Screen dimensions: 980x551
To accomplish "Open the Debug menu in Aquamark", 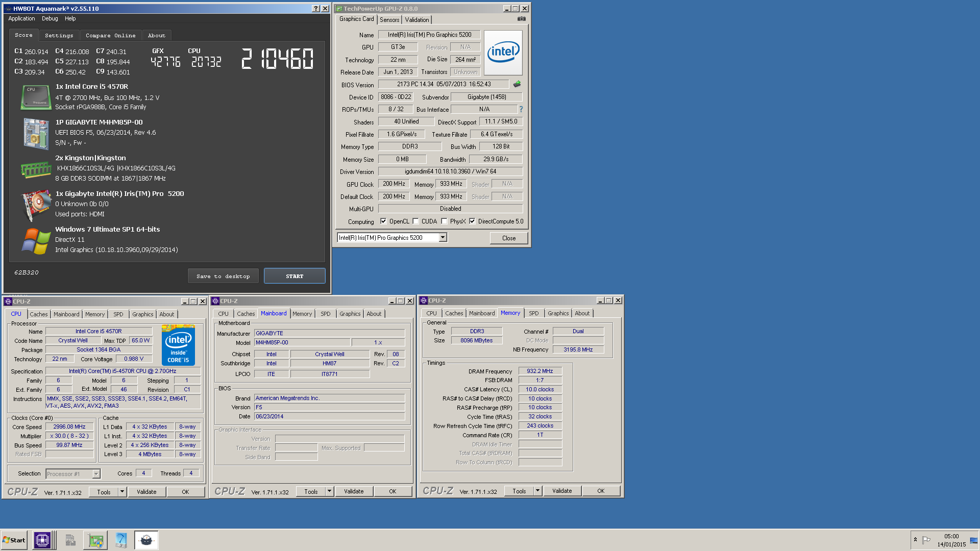I will [50, 18].
